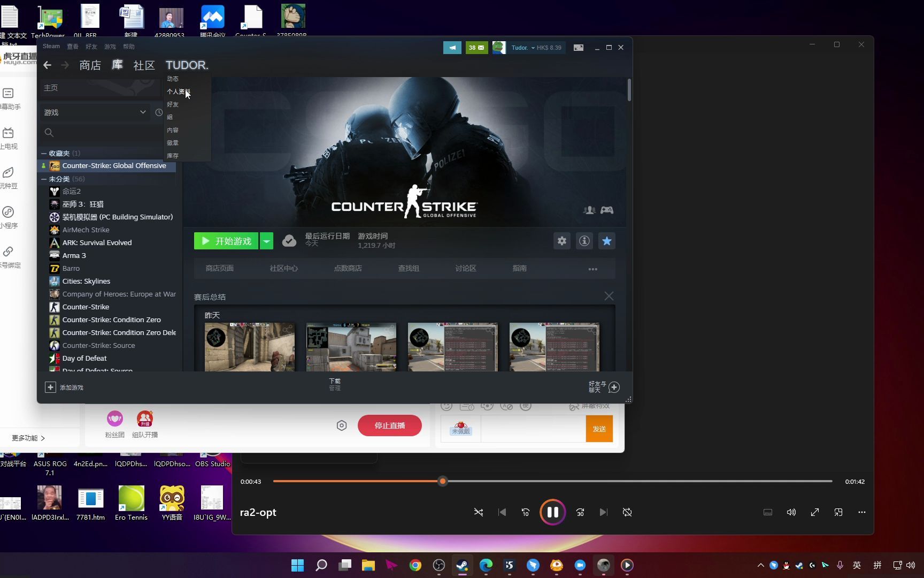Open Tudor account balance dropdown
Image resolution: width=924 pixels, height=578 pixels.
point(536,48)
